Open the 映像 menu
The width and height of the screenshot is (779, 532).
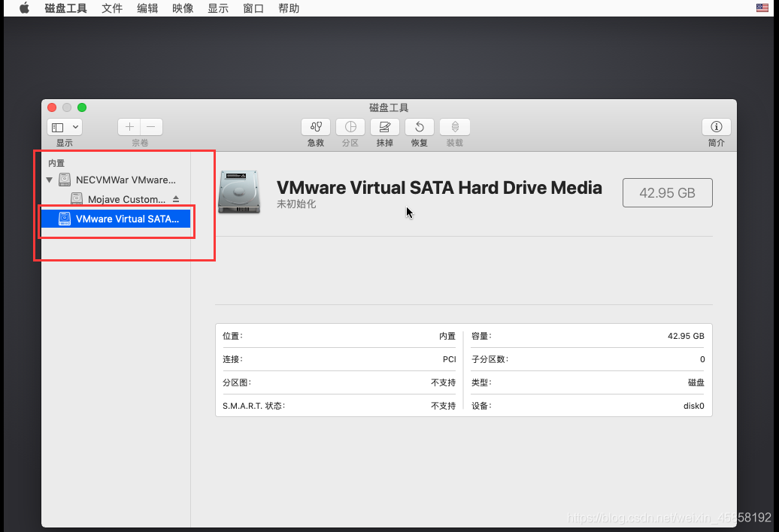pos(183,8)
